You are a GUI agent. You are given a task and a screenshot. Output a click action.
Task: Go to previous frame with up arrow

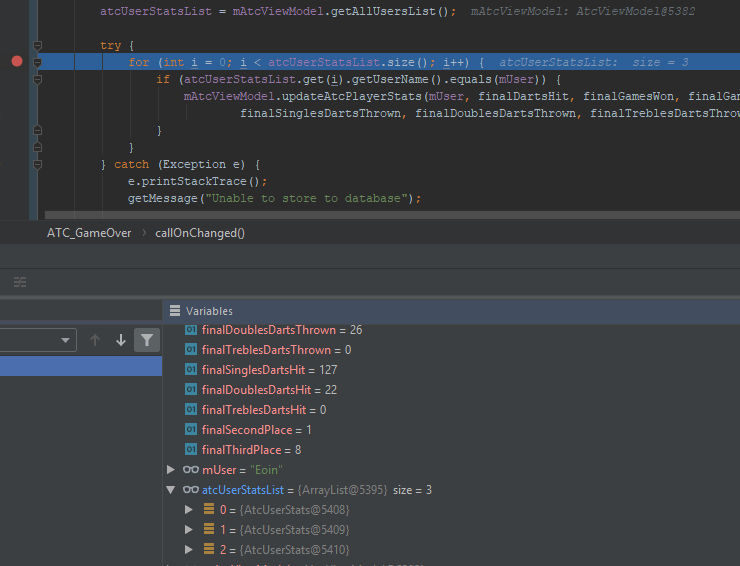95,340
